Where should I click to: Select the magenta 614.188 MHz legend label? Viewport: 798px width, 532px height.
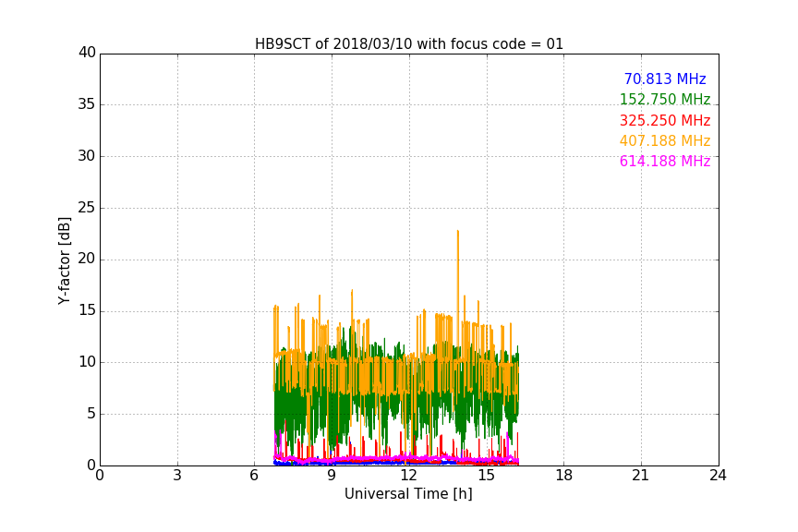[x=665, y=161]
